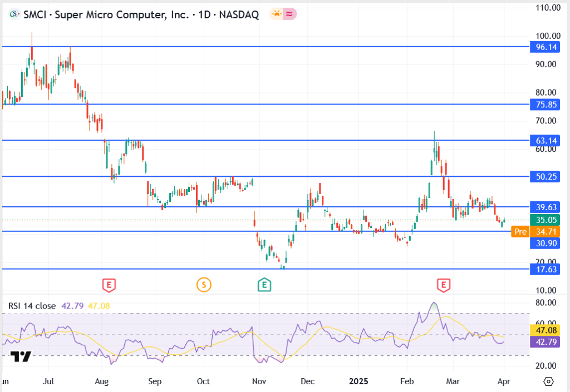Open chart settings via the bottom-right gear icon
This screenshot has height=392, width=570.
coord(548,382)
